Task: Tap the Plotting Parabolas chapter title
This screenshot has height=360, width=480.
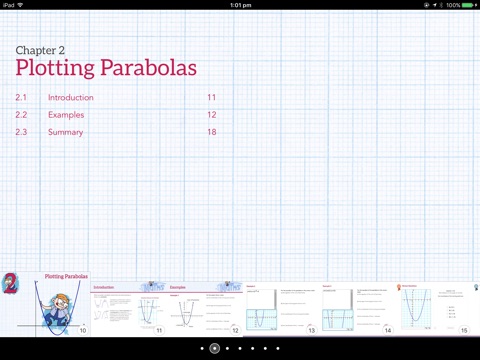Action: click(106, 68)
